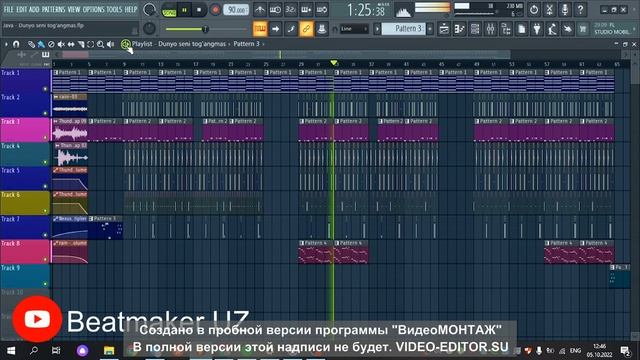Pause playback with the pause button
The image size is (640, 360).
pos(184,10)
